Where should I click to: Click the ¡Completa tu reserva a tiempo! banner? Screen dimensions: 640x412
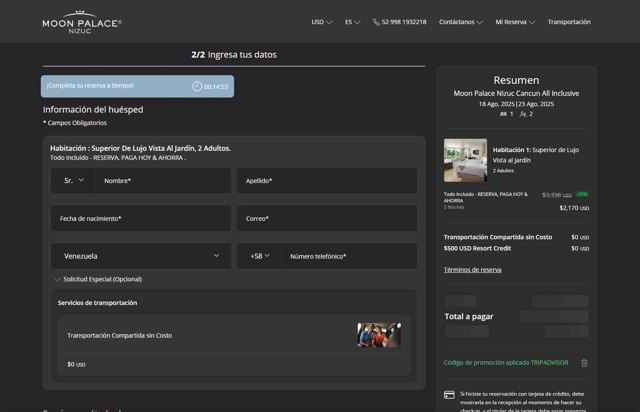tap(138, 86)
